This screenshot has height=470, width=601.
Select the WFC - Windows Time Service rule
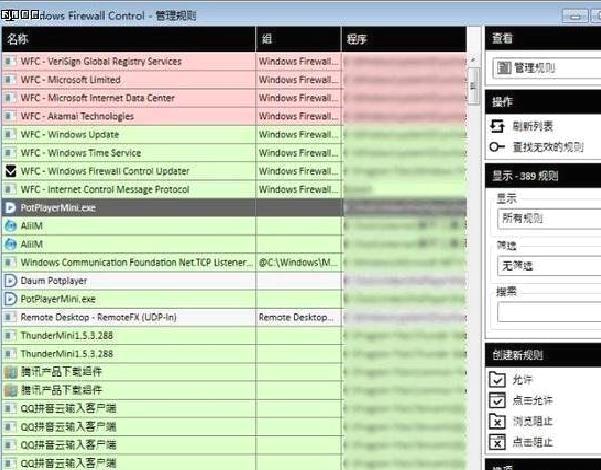tap(234, 153)
